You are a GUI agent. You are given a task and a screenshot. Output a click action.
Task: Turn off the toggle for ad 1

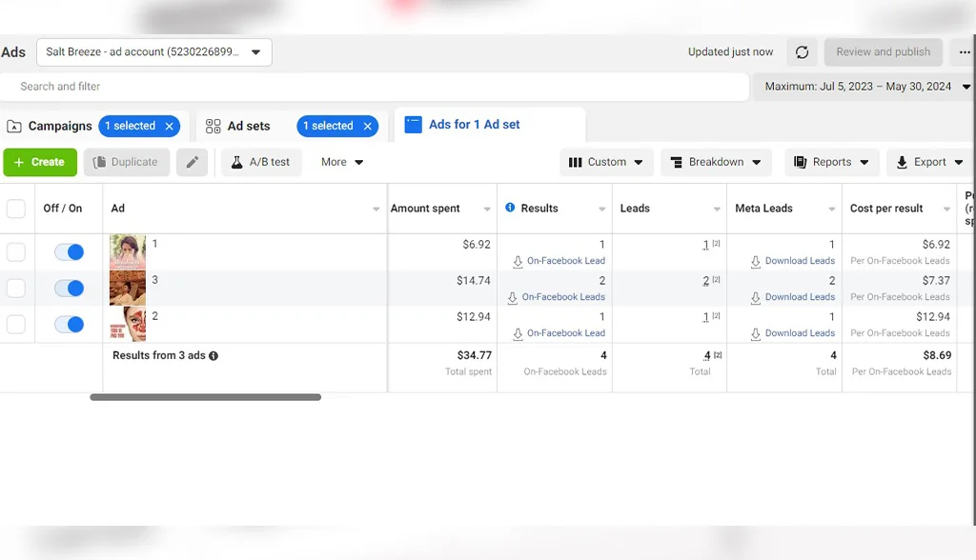tap(69, 252)
